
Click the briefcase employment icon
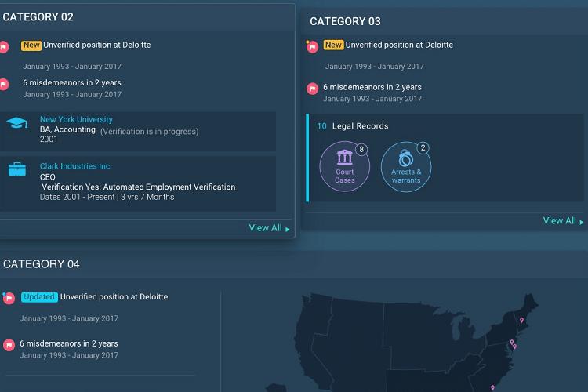click(17, 169)
